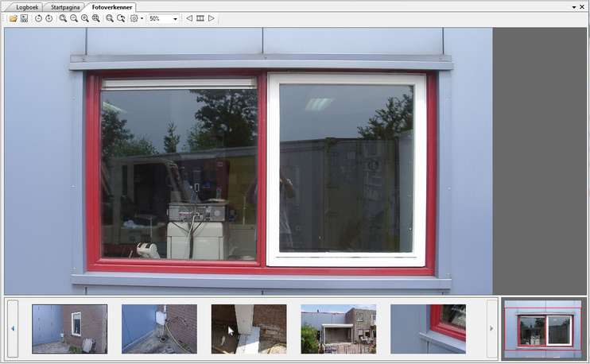Toggle the filmstrip panel icon
Viewport: 590px width, 364px height.
pyautogui.click(x=200, y=18)
